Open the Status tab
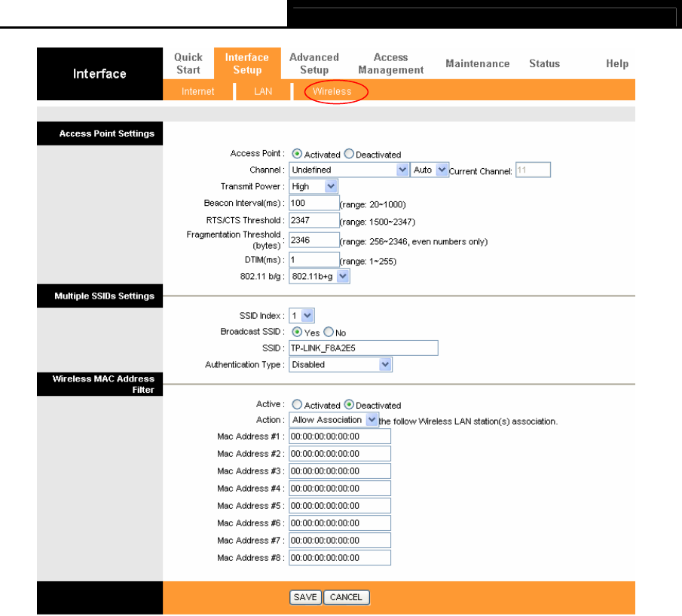Screen dimensions: 682x616 pyautogui.click(x=544, y=63)
